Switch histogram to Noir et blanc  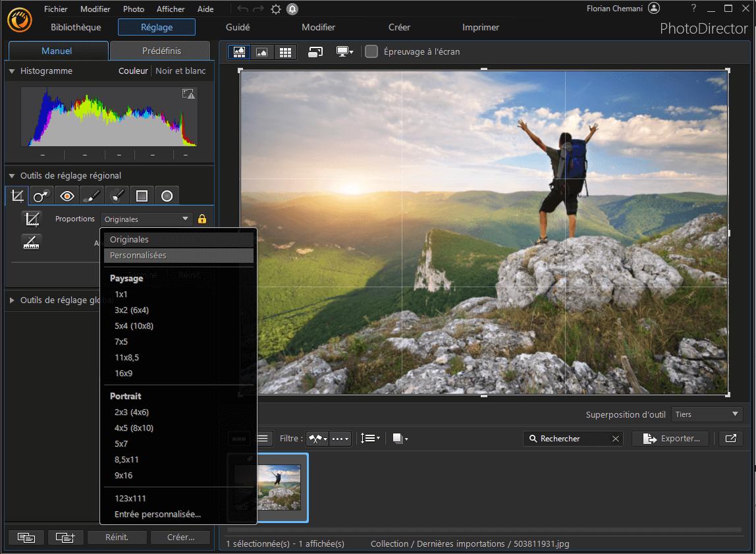[x=182, y=70]
